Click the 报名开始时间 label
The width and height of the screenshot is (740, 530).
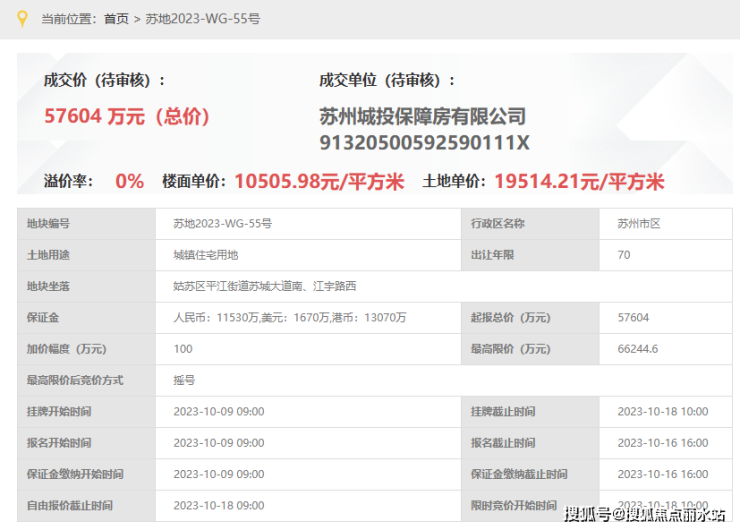click(59, 443)
